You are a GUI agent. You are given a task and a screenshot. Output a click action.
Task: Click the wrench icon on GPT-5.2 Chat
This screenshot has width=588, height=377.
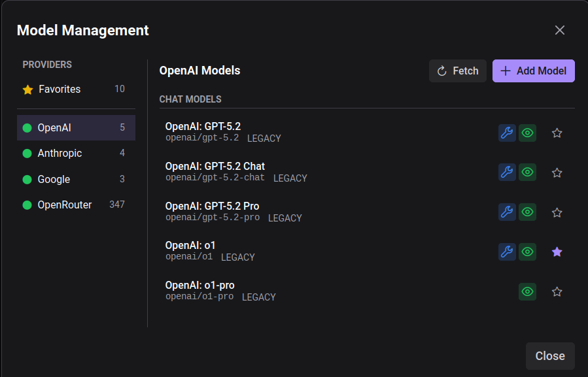[507, 172]
